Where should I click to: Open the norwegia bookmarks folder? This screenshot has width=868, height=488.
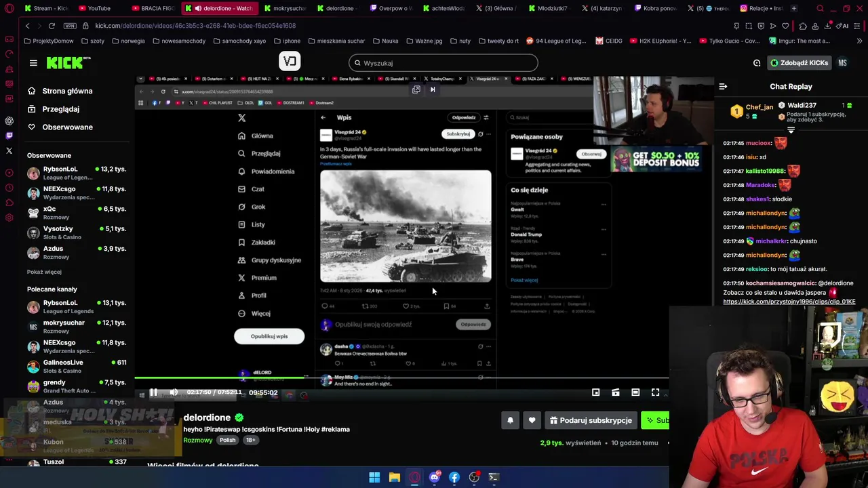(x=128, y=41)
